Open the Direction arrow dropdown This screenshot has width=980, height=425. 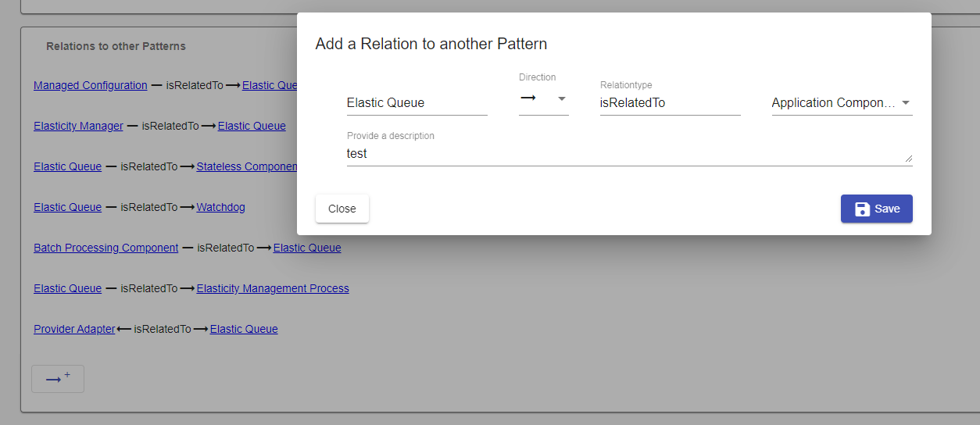click(x=544, y=100)
